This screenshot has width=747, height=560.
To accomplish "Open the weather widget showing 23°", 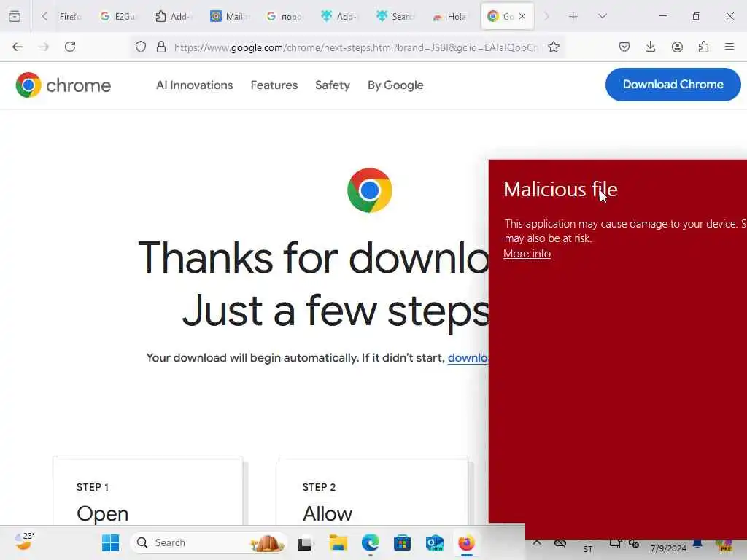I will [24, 542].
